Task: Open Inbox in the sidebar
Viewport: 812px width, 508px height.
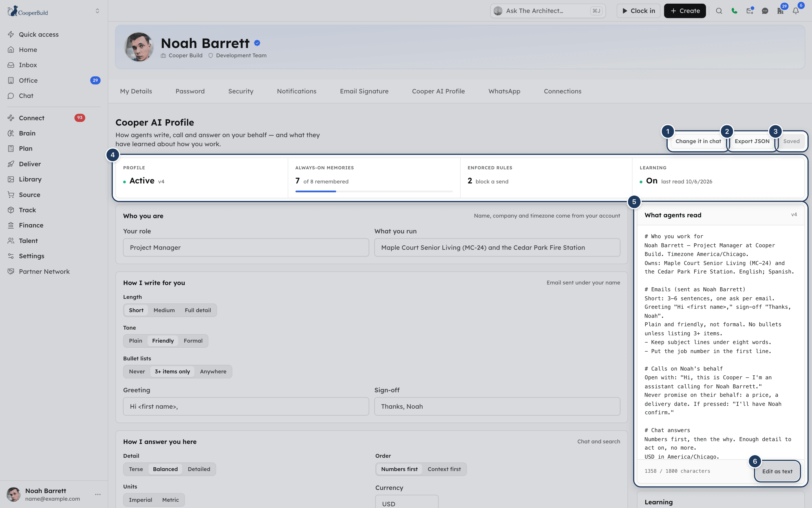Action: point(54,65)
